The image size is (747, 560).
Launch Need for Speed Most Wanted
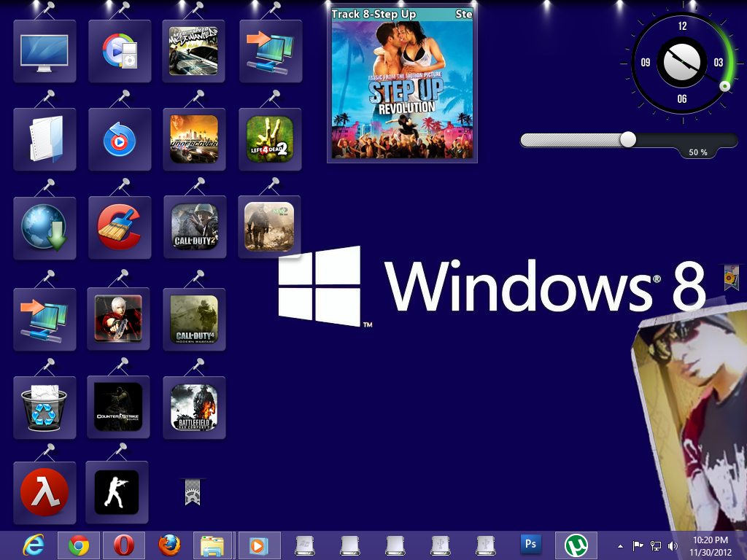click(194, 51)
